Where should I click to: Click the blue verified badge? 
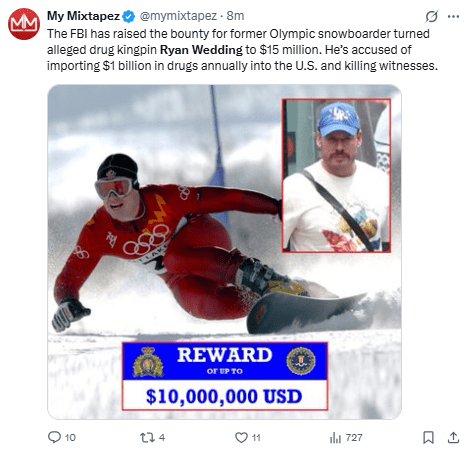129,16
